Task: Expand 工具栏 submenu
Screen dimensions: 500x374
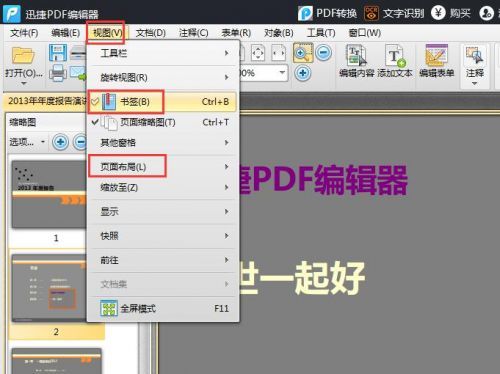Action: [x=163, y=53]
